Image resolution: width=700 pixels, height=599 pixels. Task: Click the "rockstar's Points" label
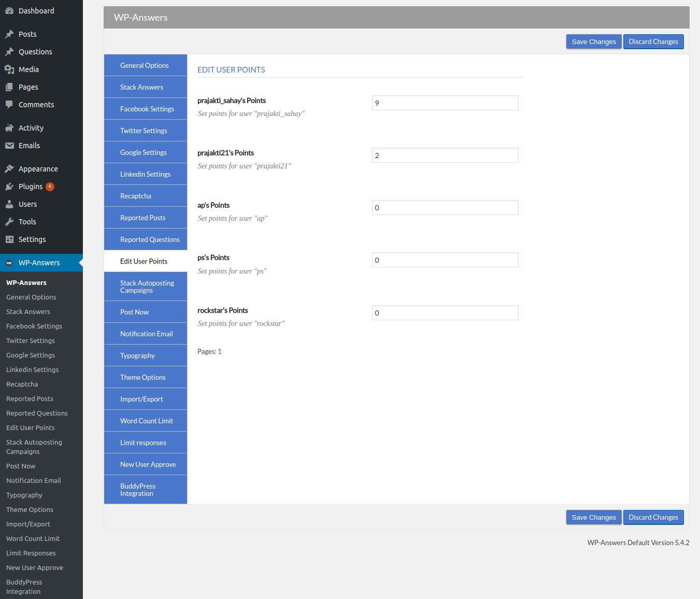point(223,310)
